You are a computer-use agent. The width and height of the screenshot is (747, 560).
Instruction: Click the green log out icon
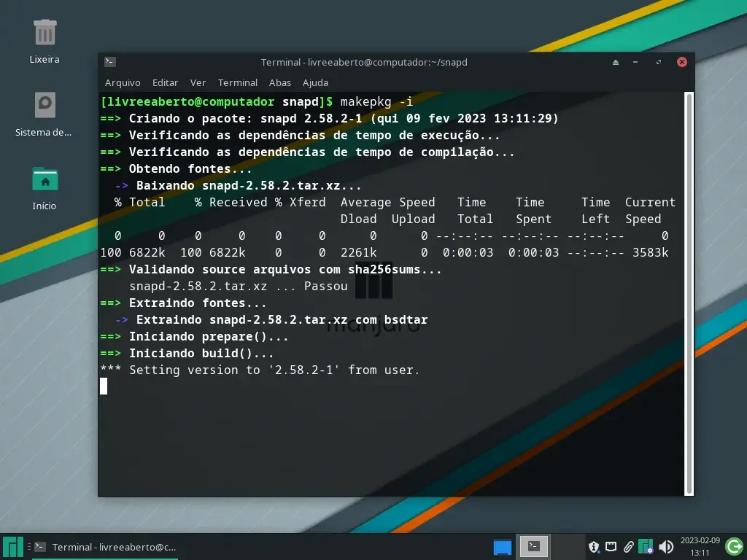pos(734,546)
